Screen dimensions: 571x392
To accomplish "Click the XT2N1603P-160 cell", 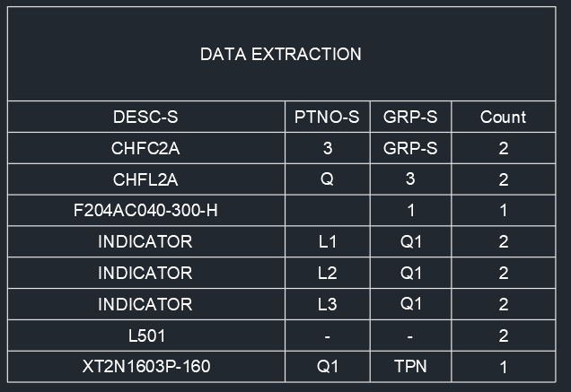I will tap(146, 367).
